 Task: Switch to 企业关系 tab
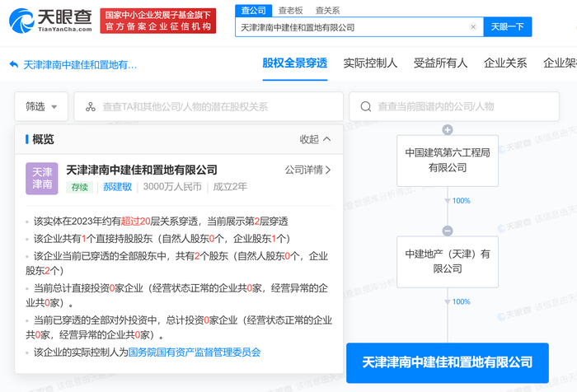(505, 63)
